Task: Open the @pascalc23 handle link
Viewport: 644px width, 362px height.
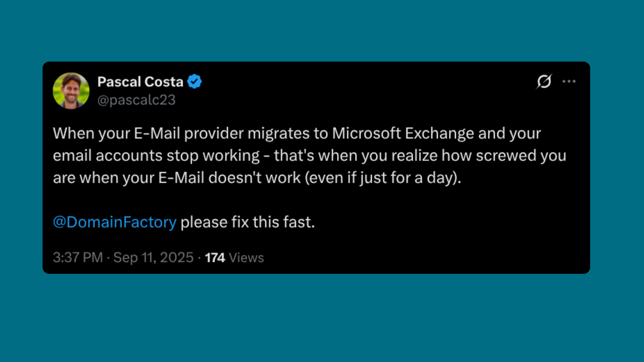Action: point(136,100)
